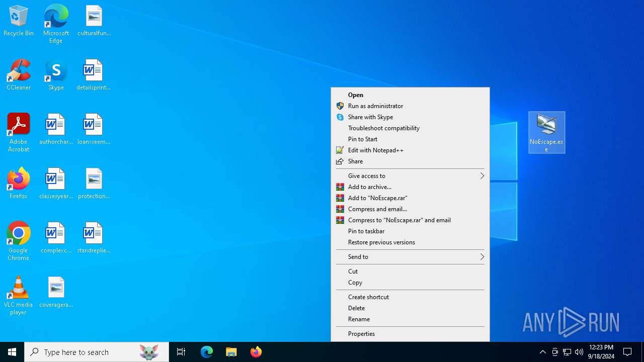The height and width of the screenshot is (362, 644).
Task: Choose Run as administrator
Action: coord(410,106)
